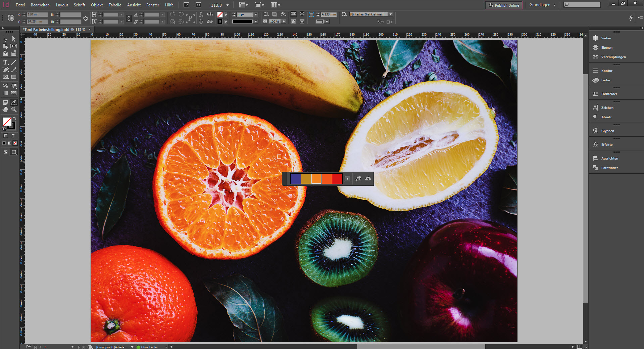Select the Scissors tool
Screen dimensions: 644x349
(5, 86)
